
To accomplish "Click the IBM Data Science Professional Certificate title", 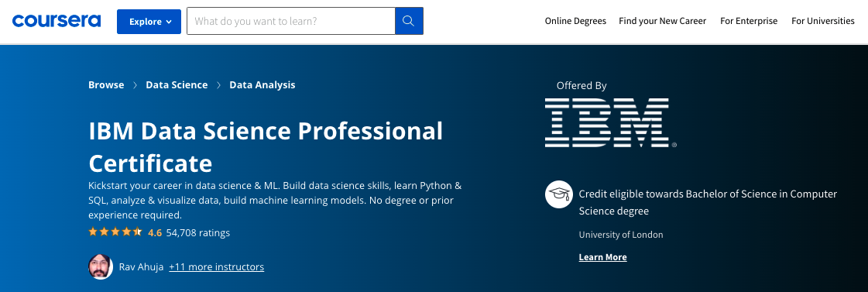I will 266,147.
